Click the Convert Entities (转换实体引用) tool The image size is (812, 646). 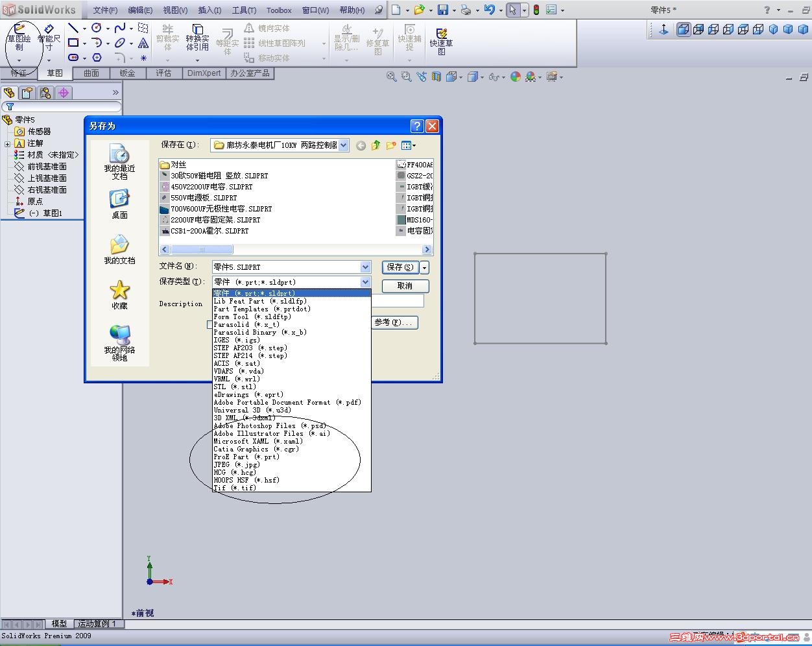(x=197, y=38)
